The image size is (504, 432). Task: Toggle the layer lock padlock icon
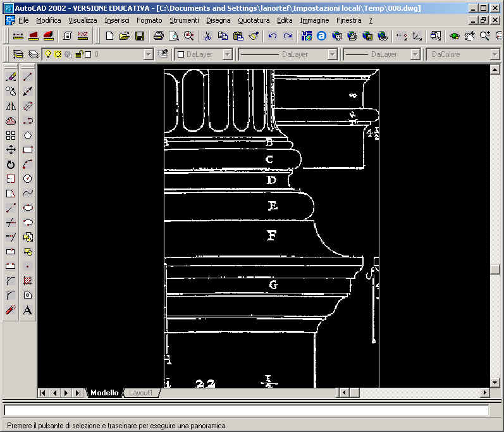[78, 55]
